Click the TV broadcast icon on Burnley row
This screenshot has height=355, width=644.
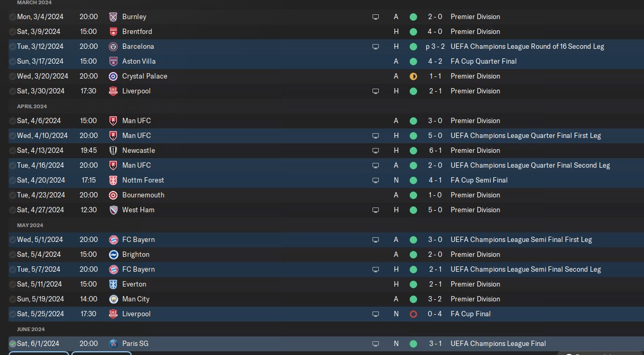click(376, 17)
